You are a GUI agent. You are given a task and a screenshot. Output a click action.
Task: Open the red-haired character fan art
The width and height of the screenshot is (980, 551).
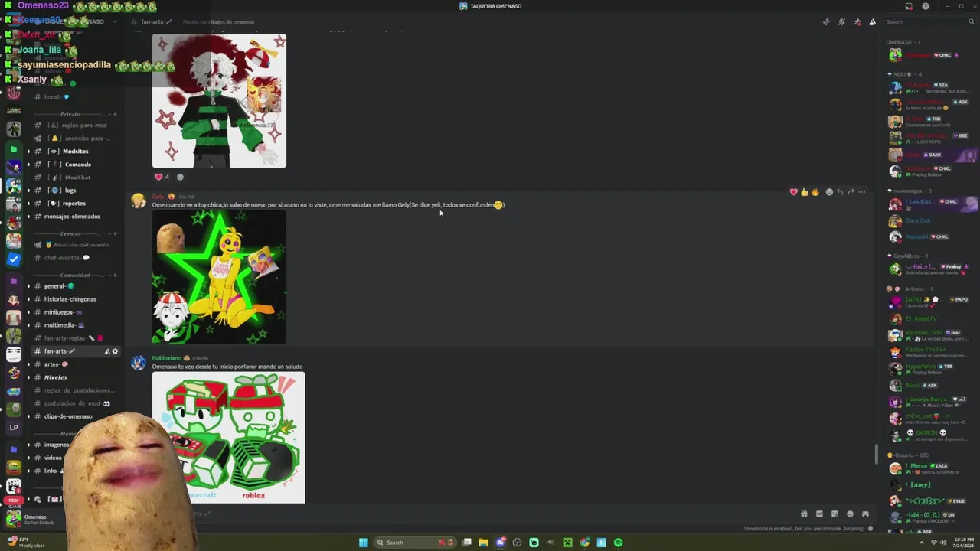(x=219, y=100)
